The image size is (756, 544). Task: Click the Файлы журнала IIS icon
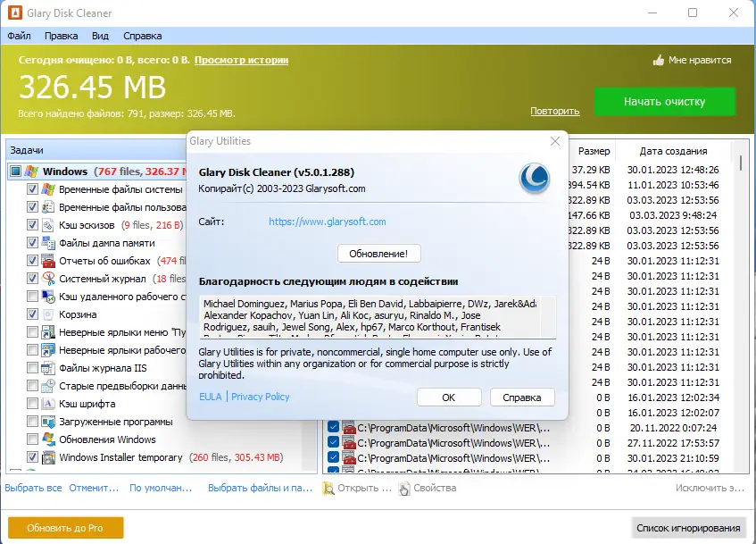48,368
